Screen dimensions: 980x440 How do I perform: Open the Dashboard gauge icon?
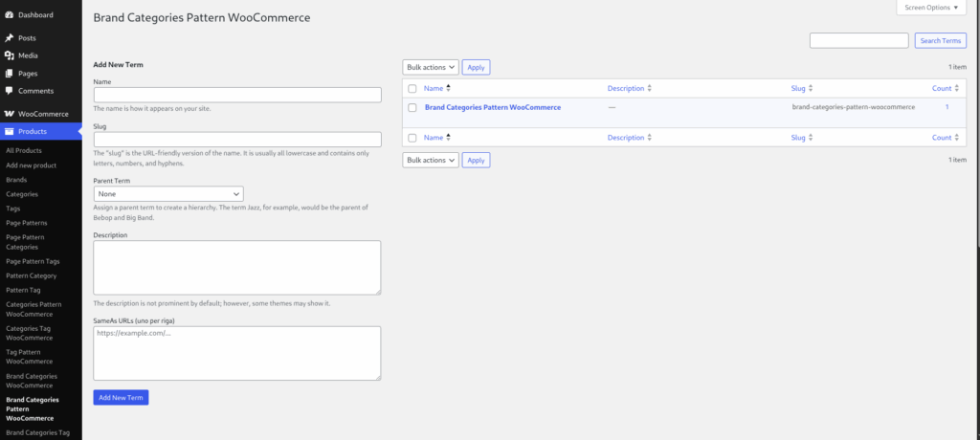[x=10, y=14]
